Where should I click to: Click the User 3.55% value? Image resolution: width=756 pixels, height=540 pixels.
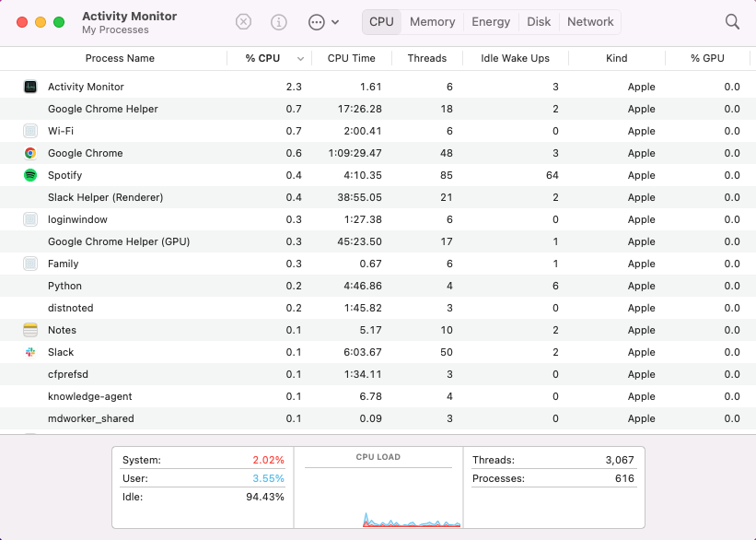point(269,478)
